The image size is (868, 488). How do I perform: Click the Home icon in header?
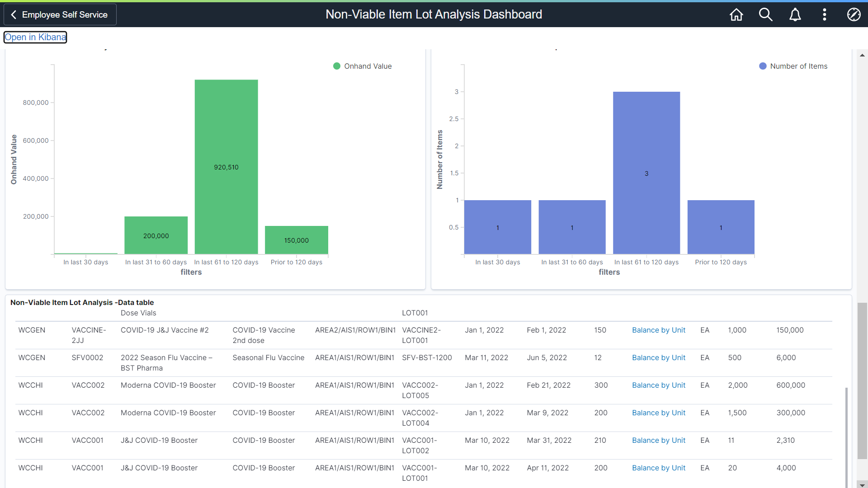coord(736,14)
